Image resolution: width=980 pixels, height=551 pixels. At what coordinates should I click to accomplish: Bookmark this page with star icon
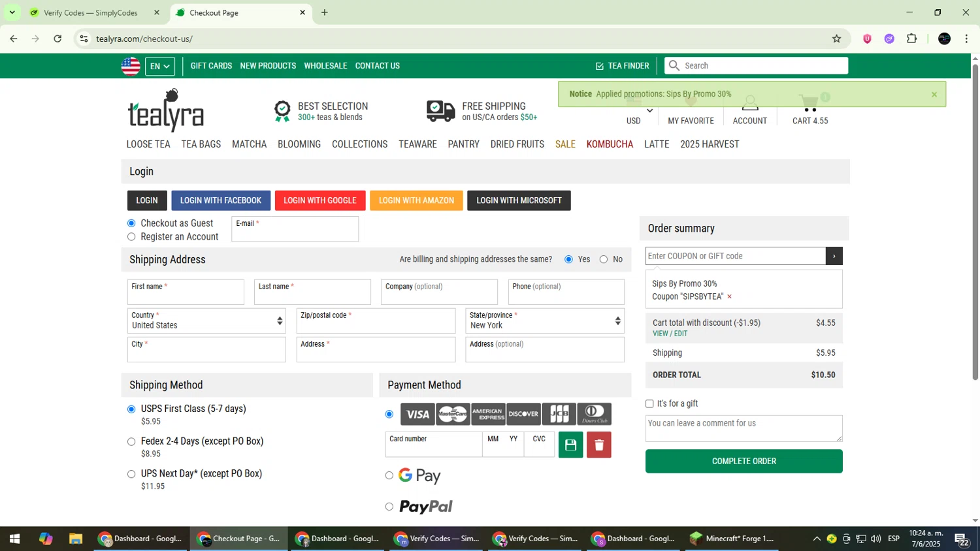pos(836,39)
